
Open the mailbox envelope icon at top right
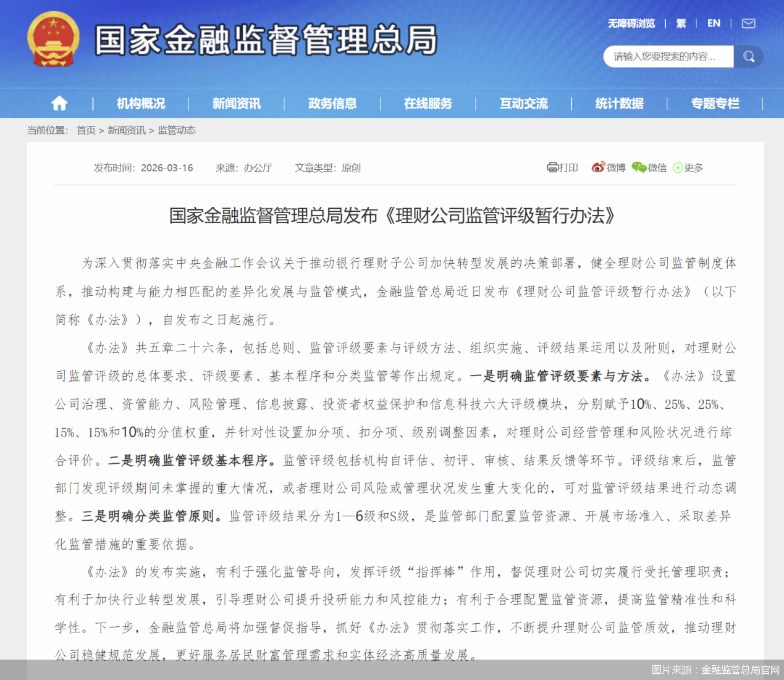click(x=748, y=23)
